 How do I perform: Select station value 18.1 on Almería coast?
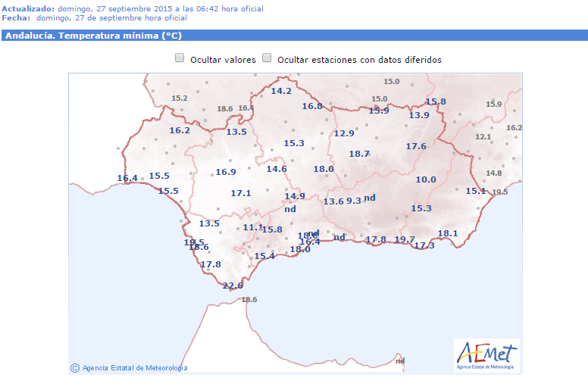tap(448, 234)
